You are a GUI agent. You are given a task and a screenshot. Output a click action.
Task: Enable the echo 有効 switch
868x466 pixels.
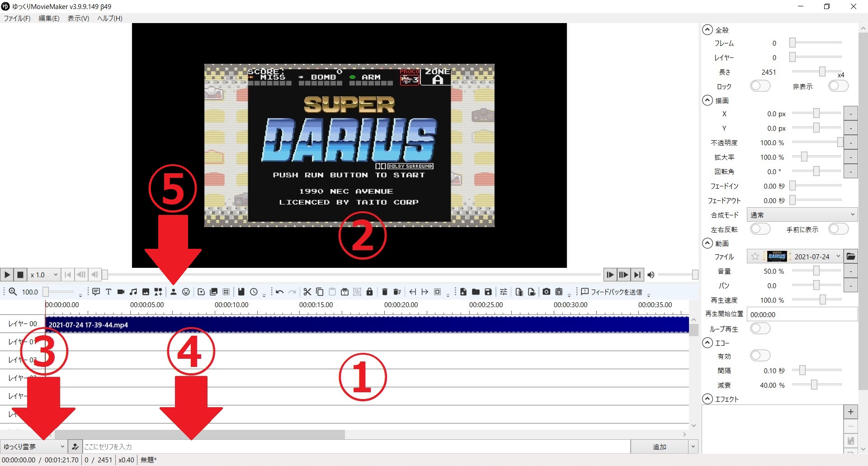(760, 356)
